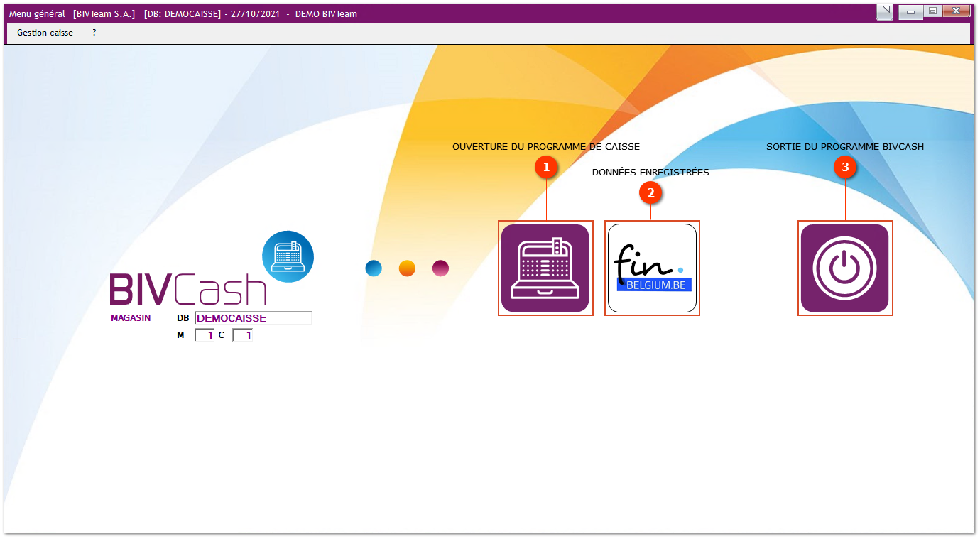Click the power icon to exit BIVCash

pyautogui.click(x=844, y=268)
